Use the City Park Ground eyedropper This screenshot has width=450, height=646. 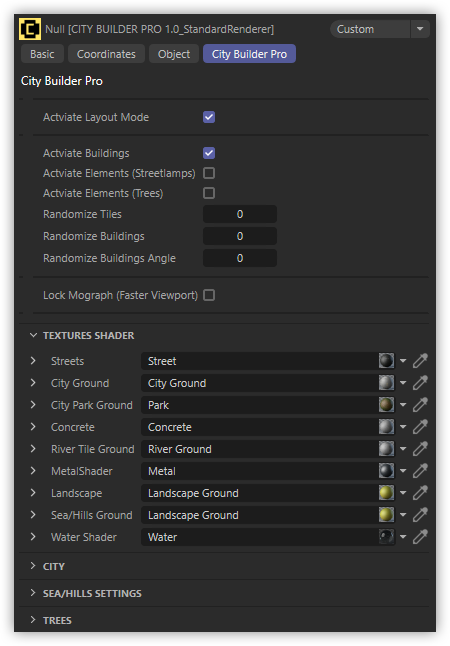[x=420, y=405]
